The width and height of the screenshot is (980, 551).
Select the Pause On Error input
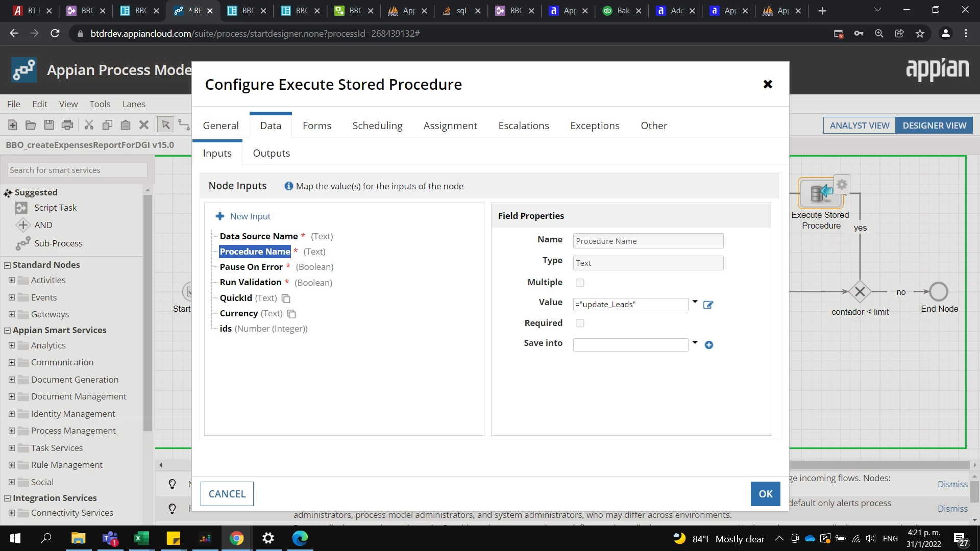click(251, 267)
